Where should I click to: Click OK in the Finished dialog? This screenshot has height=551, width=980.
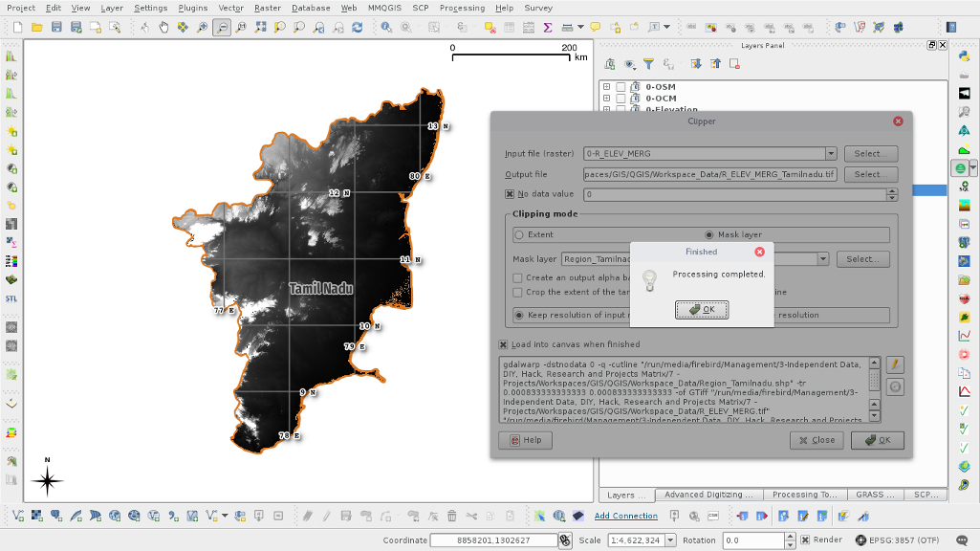702,310
